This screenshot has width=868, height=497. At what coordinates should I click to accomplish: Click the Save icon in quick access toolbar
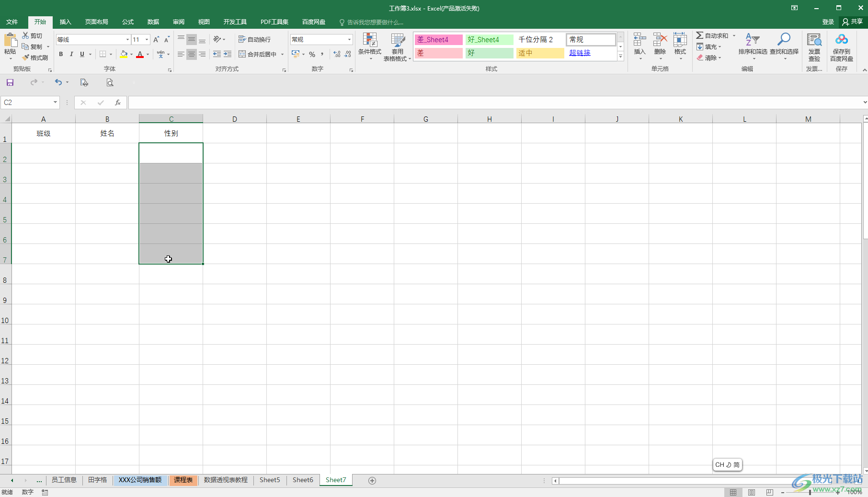[x=10, y=82]
